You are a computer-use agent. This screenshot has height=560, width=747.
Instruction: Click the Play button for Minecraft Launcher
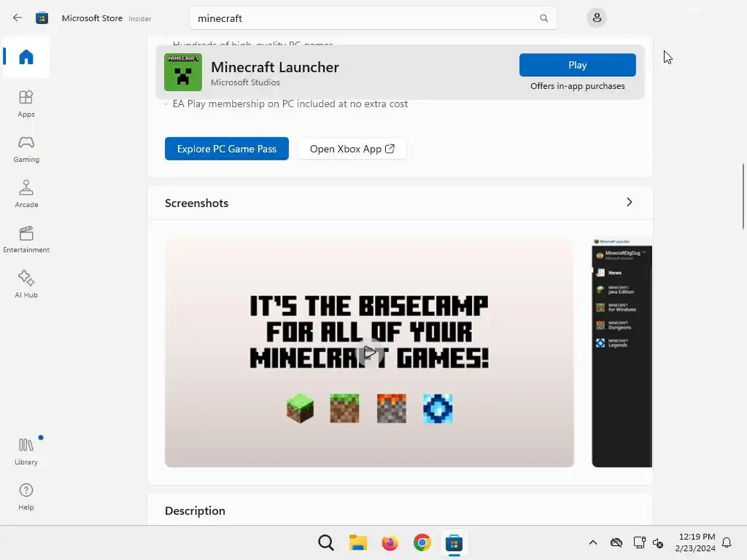point(578,65)
